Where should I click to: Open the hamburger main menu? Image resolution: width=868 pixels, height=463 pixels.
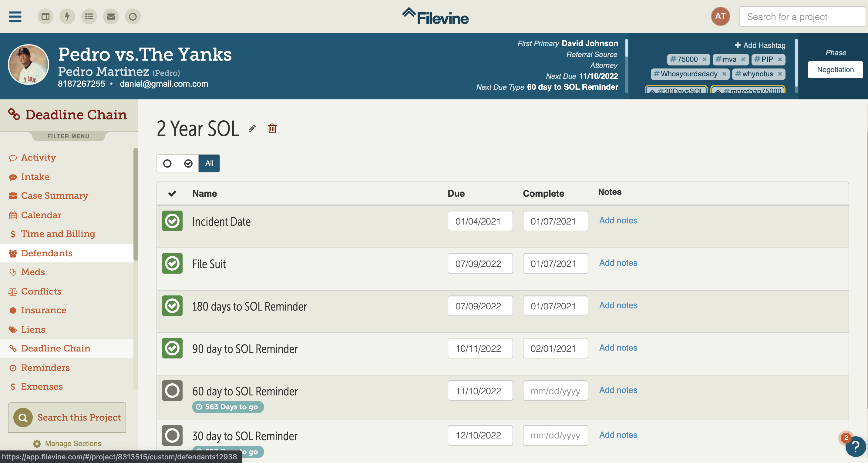[x=15, y=16]
